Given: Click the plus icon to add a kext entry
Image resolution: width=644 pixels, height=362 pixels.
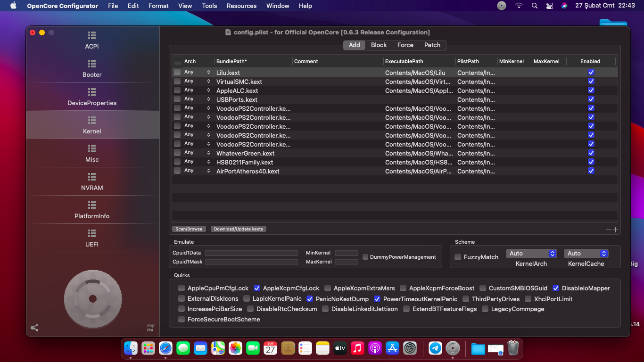Looking at the screenshot, I should pos(615,230).
